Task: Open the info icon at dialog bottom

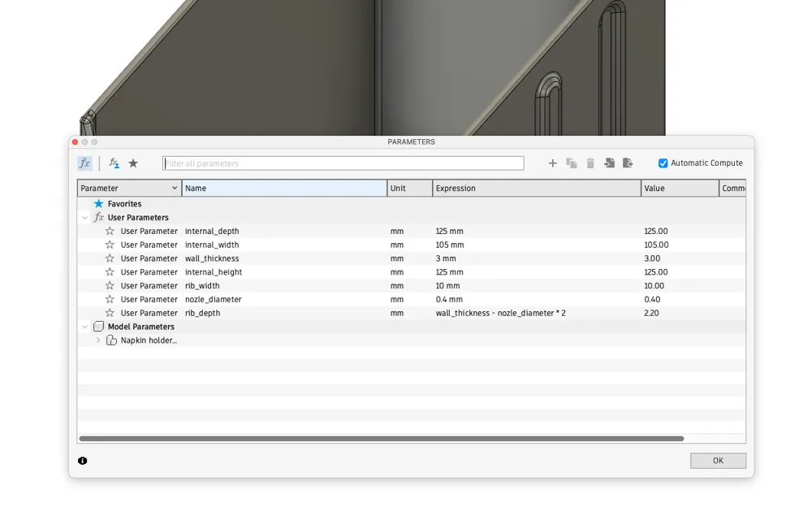Action: (82, 461)
